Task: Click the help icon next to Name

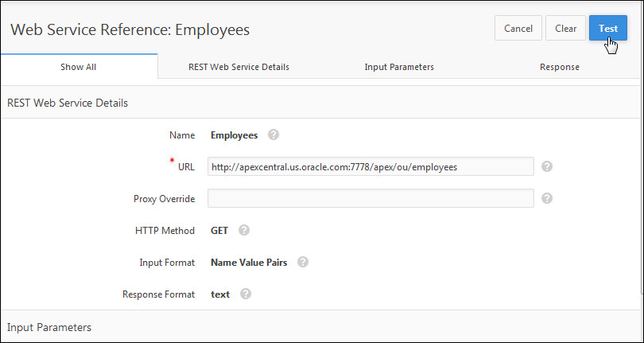Action: [x=274, y=134]
